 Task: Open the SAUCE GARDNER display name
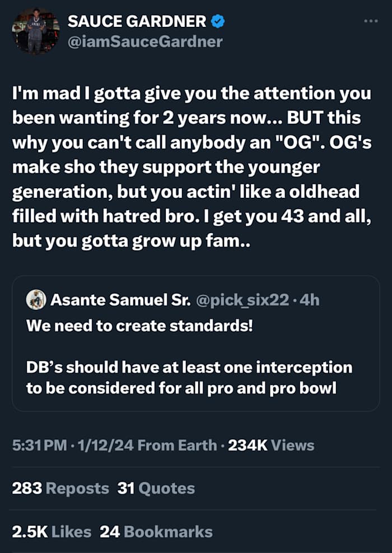pos(138,22)
